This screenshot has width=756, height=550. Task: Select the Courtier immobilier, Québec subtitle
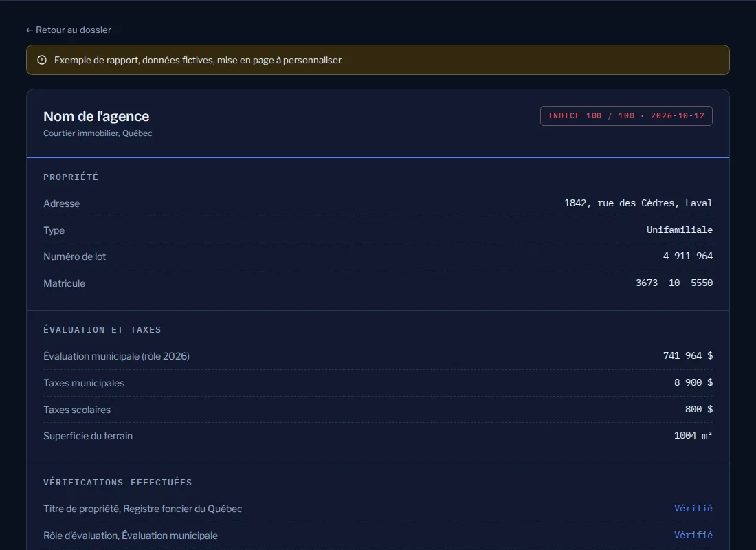coord(98,133)
